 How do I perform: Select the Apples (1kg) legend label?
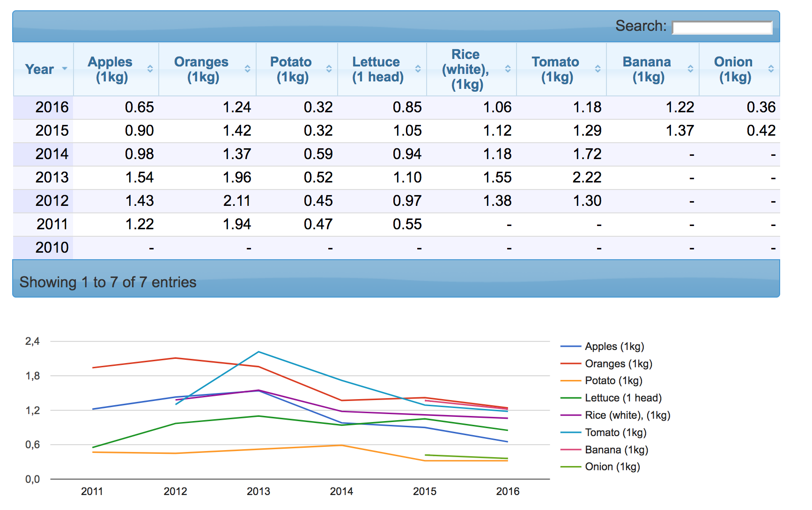[614, 347]
